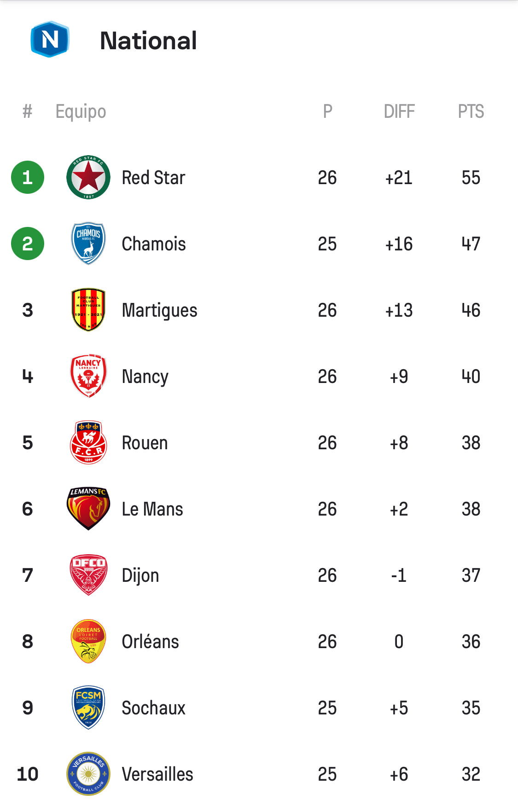Open the Sochaux FCSM badge

click(x=88, y=708)
